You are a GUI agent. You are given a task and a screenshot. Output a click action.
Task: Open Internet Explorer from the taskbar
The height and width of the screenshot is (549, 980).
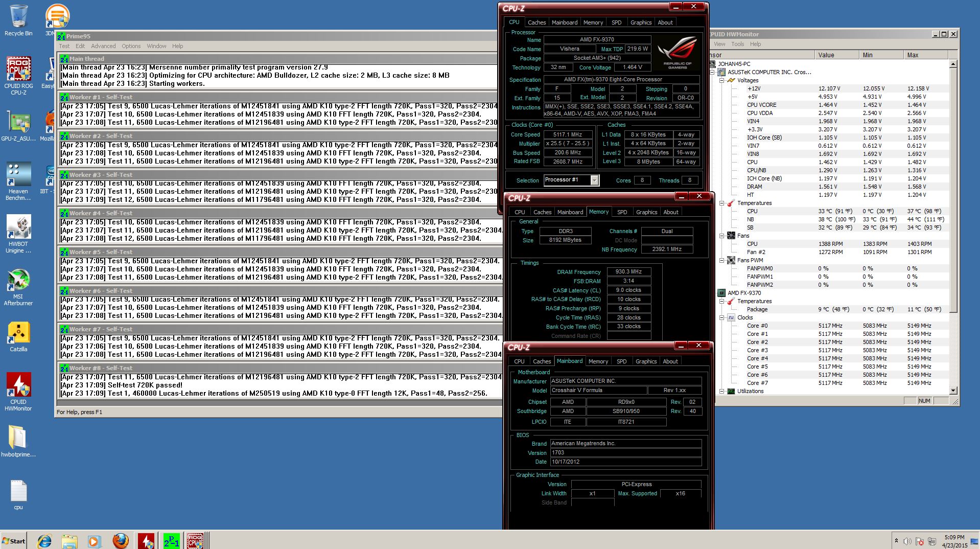coord(45,540)
